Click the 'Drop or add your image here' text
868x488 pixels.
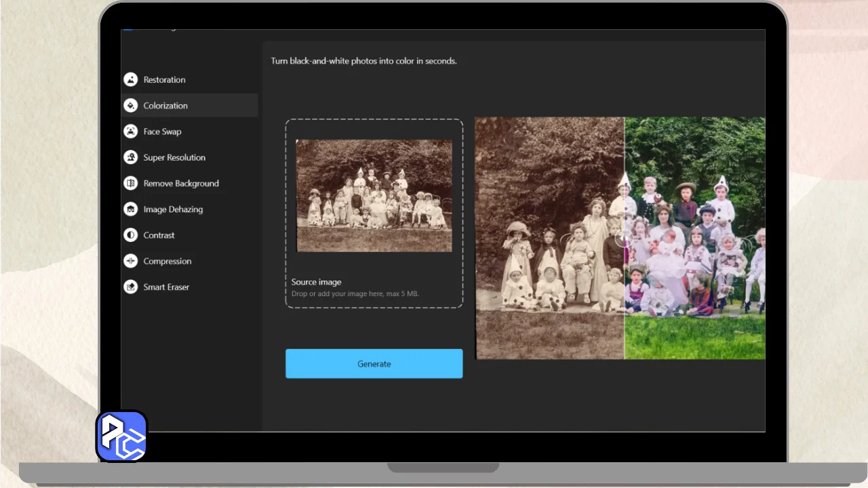(355, 293)
